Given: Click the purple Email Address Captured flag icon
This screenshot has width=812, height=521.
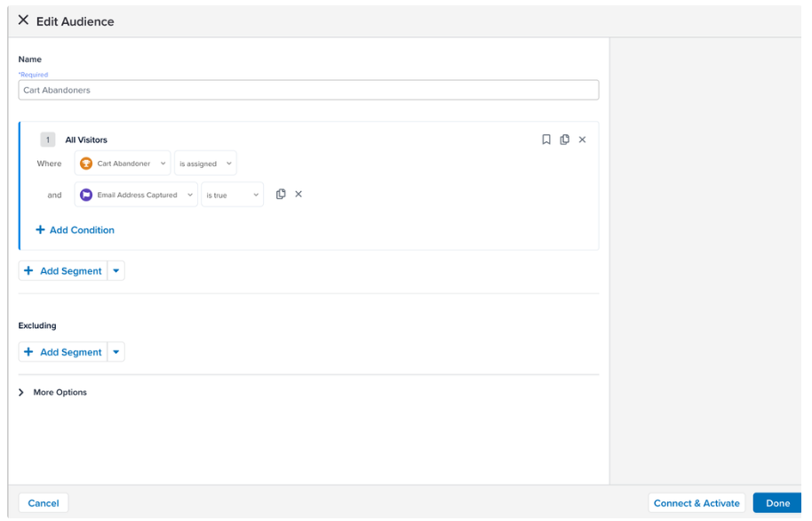Looking at the screenshot, I should click(x=86, y=195).
